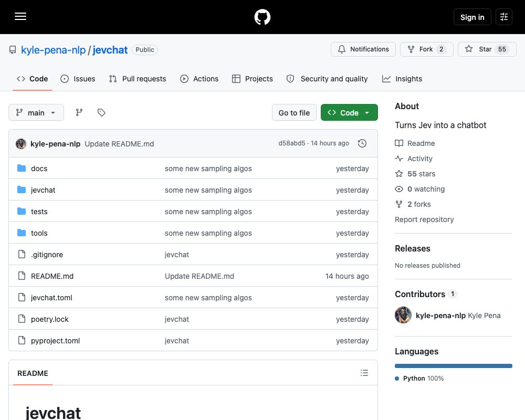
Task: Open .gitignore row commit message jevchat
Action: click(177, 255)
